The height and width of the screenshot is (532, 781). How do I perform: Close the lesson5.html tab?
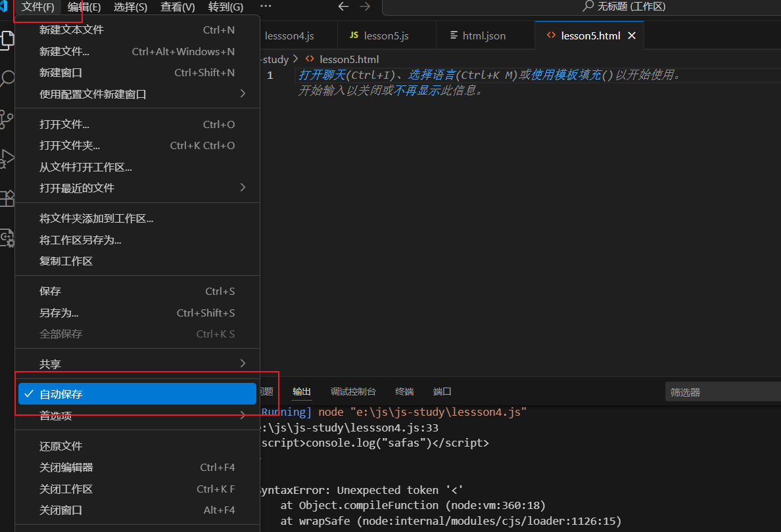coord(632,35)
